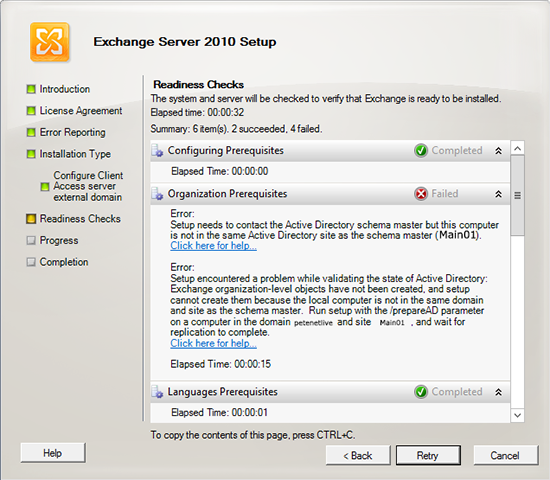The height and width of the screenshot is (480, 550).
Task: Click the Configuring Prerequisites section icon
Action: 157,151
